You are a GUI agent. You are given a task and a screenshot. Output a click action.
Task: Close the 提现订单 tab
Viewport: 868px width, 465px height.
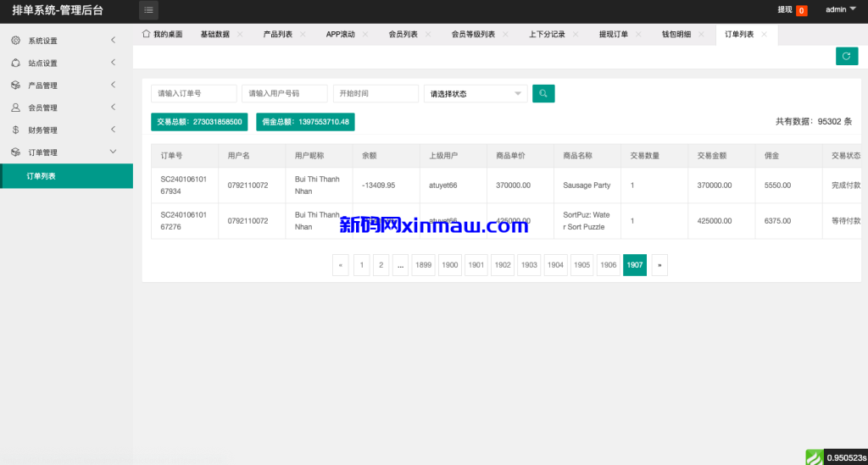(638, 34)
